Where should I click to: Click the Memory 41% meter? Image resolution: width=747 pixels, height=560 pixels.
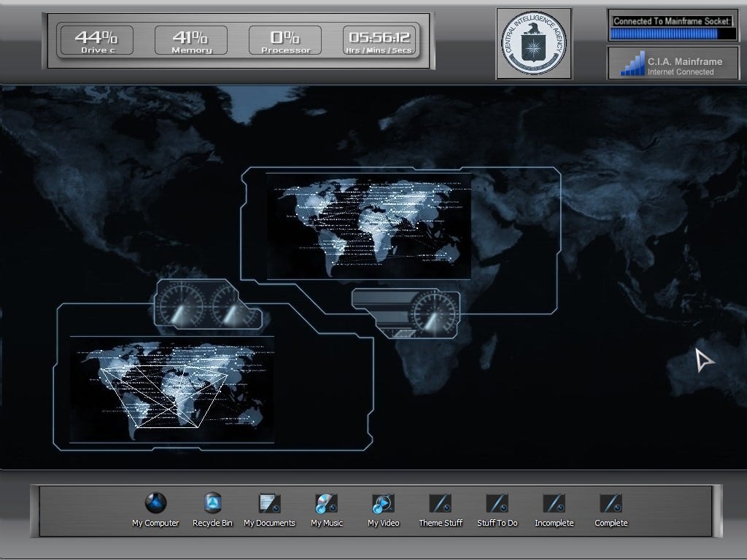point(191,41)
